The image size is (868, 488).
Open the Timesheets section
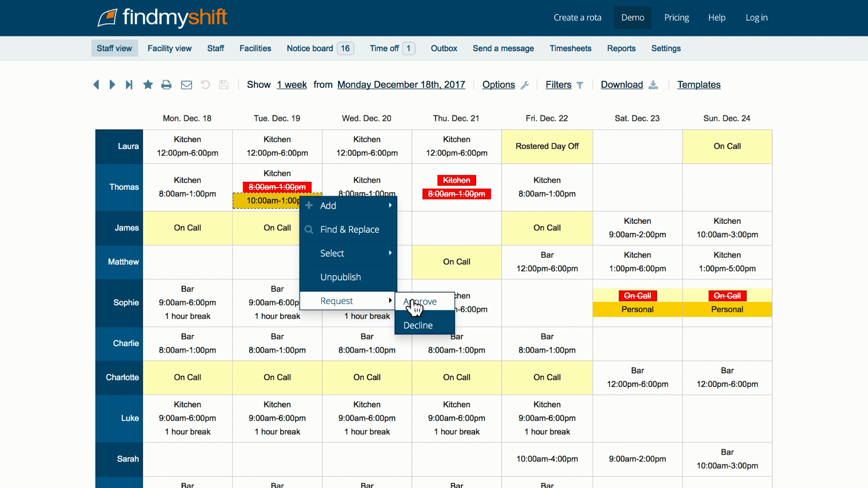570,48
